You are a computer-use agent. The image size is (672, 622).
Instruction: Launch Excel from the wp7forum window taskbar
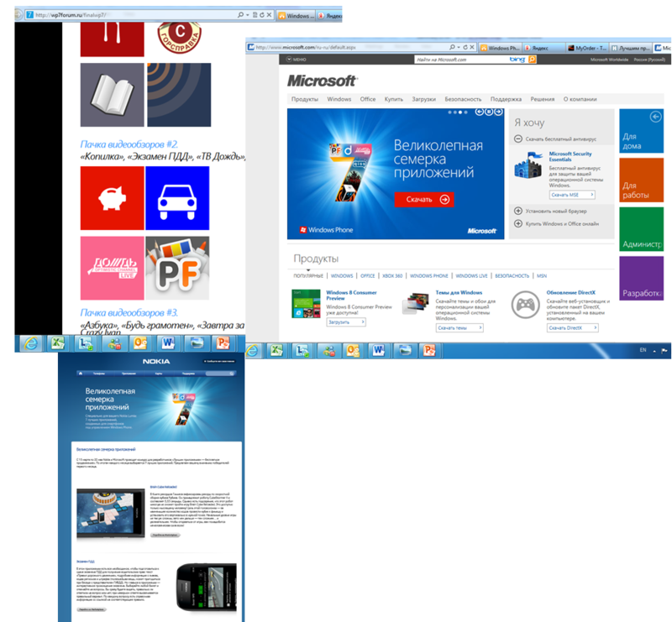click(x=57, y=343)
